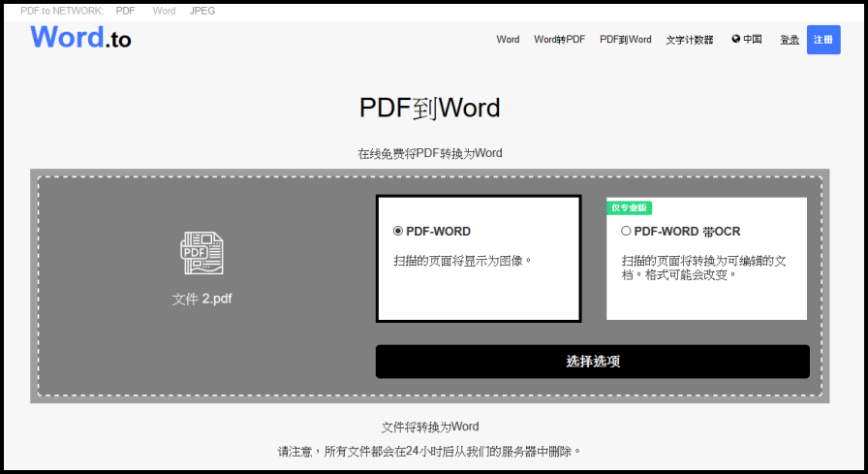
Task: Open the JPEG network link at top
Action: [202, 11]
